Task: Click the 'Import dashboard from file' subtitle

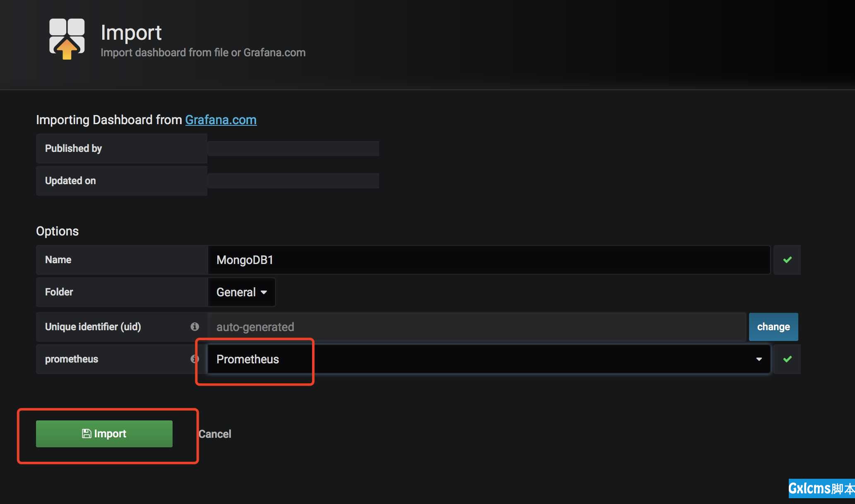Action: point(203,53)
